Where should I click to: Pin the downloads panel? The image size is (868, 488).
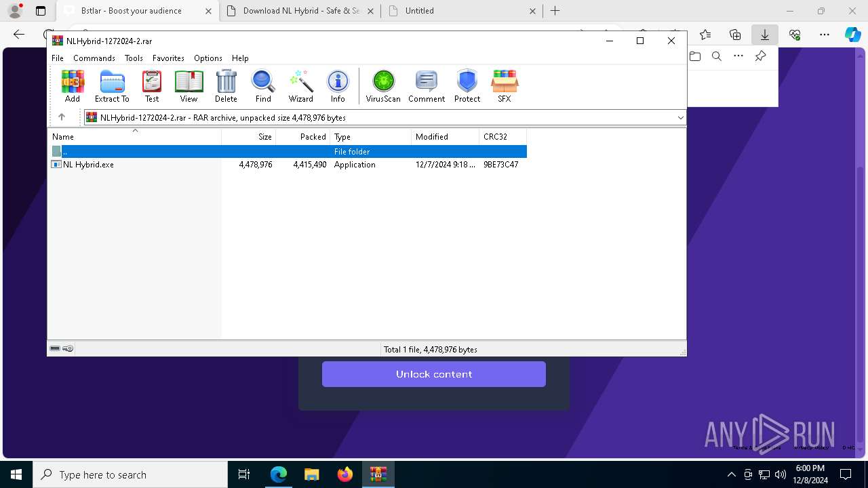[x=761, y=56]
